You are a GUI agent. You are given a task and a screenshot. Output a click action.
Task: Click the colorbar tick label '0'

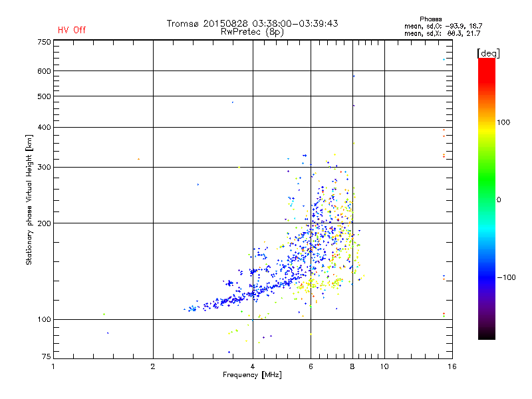tap(498, 200)
